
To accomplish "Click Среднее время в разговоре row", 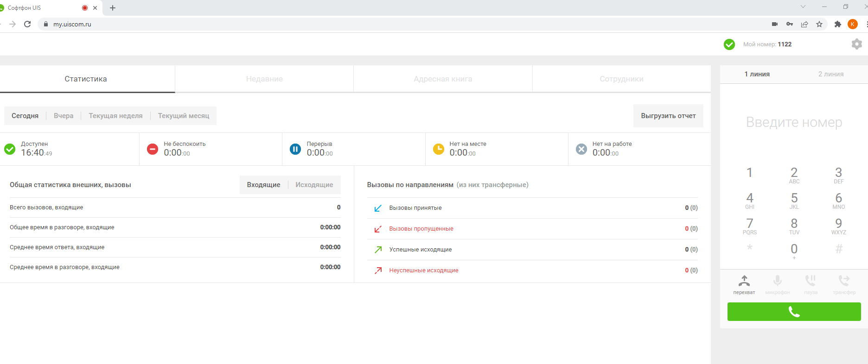I will tap(175, 267).
